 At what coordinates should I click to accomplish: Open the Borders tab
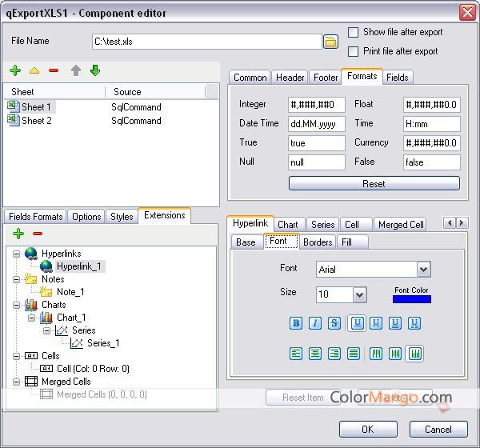tap(318, 242)
